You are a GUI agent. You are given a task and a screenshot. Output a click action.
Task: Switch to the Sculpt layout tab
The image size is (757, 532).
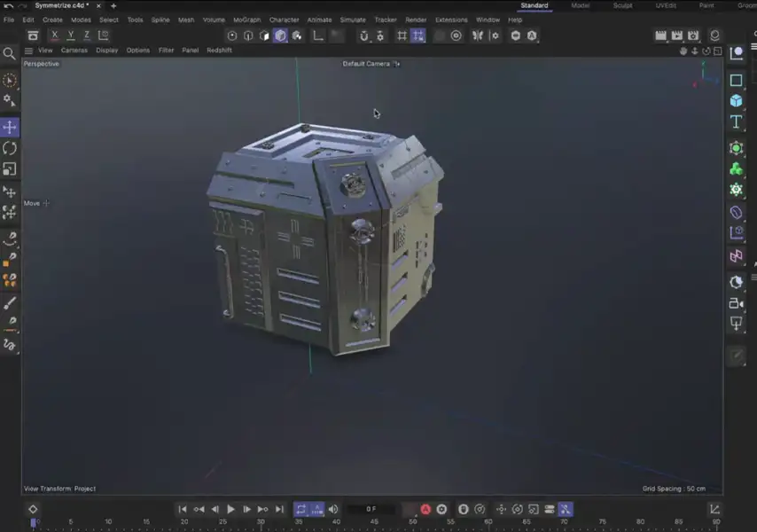(622, 5)
